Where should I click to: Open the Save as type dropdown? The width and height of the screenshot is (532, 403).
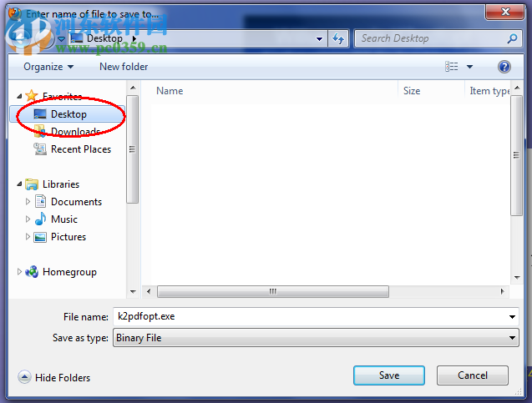tap(316, 338)
